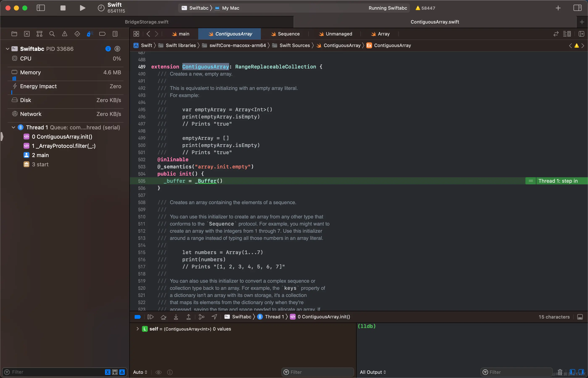Viewport: 588px width, 378px height.
Task: Open the Library with the plus button
Action: pos(558,8)
